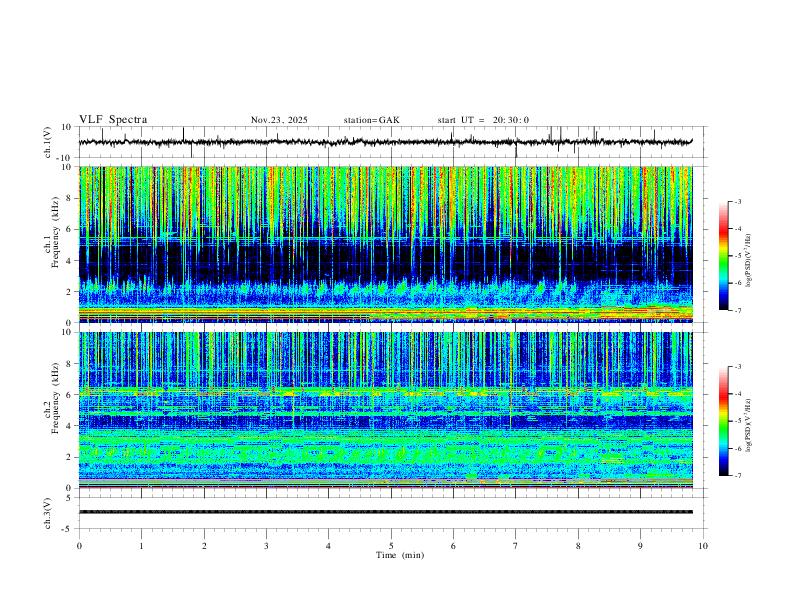This screenshot has width=792, height=612.
Task: Click the ch.1 spectrogram plot
Action: pyautogui.click(x=385, y=244)
